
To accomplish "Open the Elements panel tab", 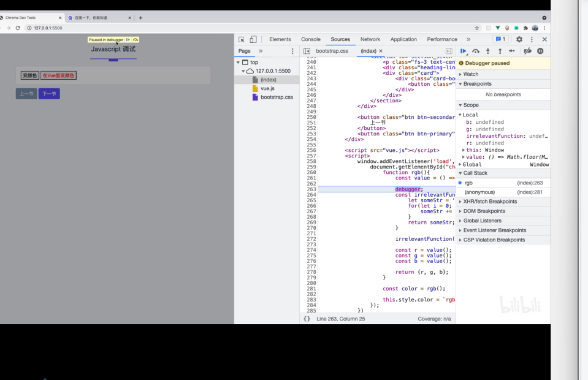I will click(x=280, y=39).
